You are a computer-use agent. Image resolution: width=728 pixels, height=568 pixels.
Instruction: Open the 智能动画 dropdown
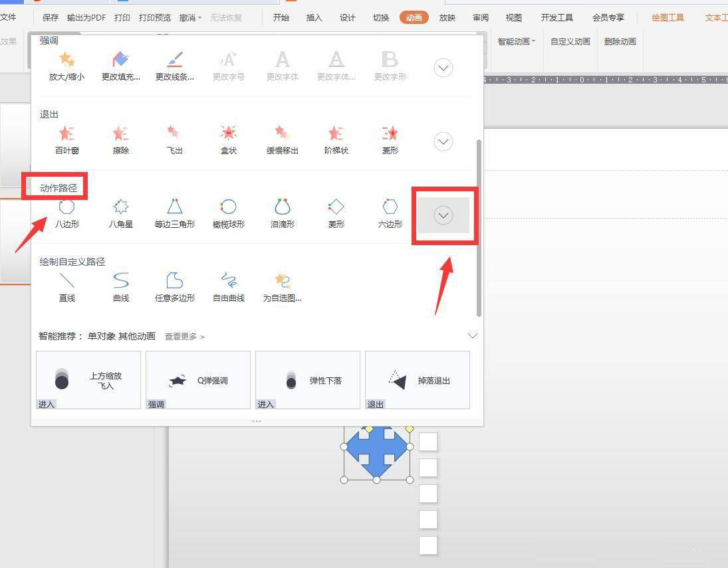tap(517, 41)
